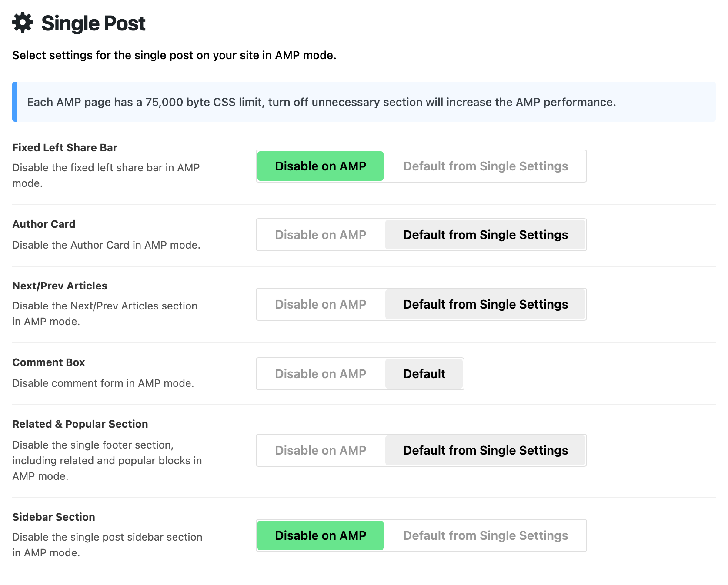Screen dimensions: 728x585
Task: Click the Next/Prev Articles label
Action: tap(60, 286)
